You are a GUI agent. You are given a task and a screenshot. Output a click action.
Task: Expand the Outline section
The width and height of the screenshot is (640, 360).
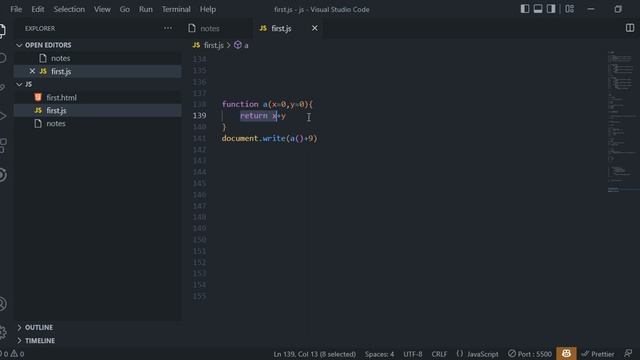[35, 327]
